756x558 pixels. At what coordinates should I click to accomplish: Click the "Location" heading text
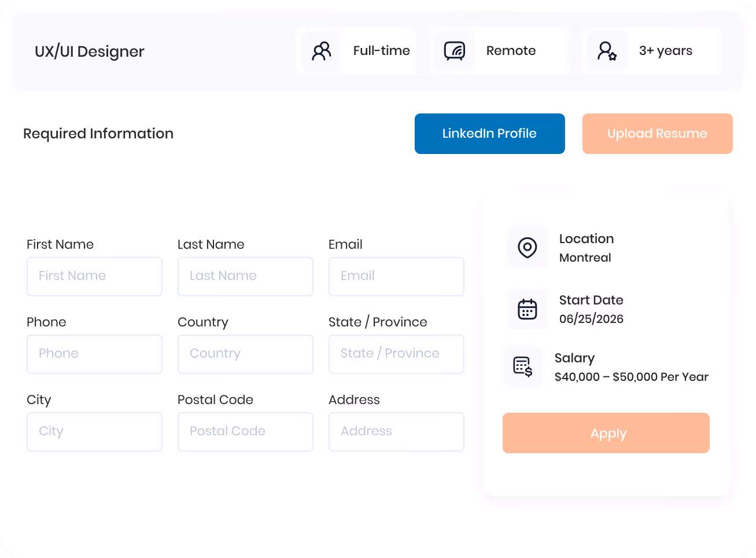point(587,238)
